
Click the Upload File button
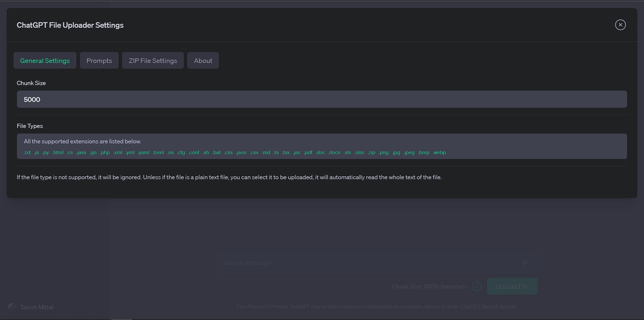512,286
